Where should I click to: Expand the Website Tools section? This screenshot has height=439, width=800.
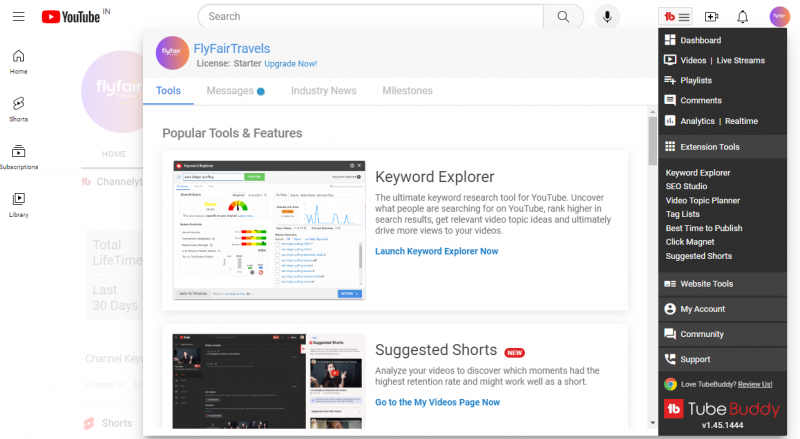click(x=706, y=284)
